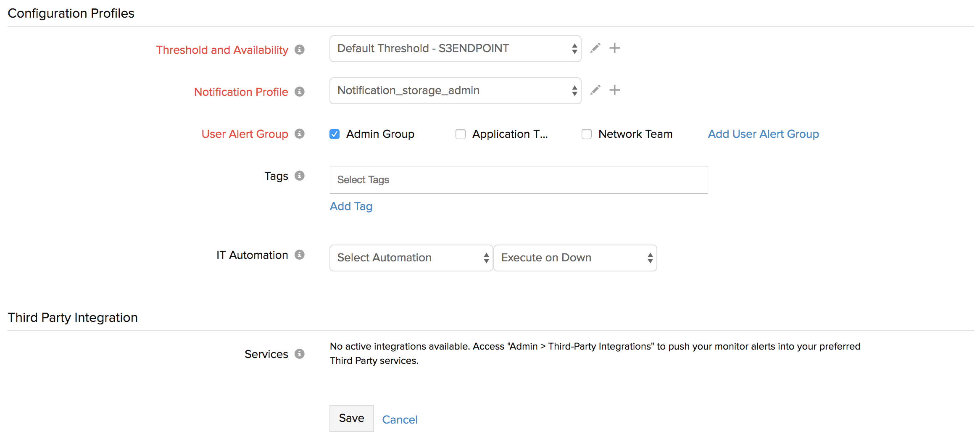Click the Add Tag link
This screenshot has height=437, width=980.
[351, 206]
